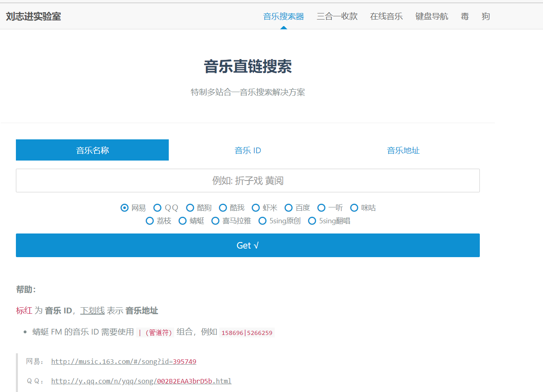Select the 网易 radio button
Viewport: 543px width, 392px height.
click(124, 208)
